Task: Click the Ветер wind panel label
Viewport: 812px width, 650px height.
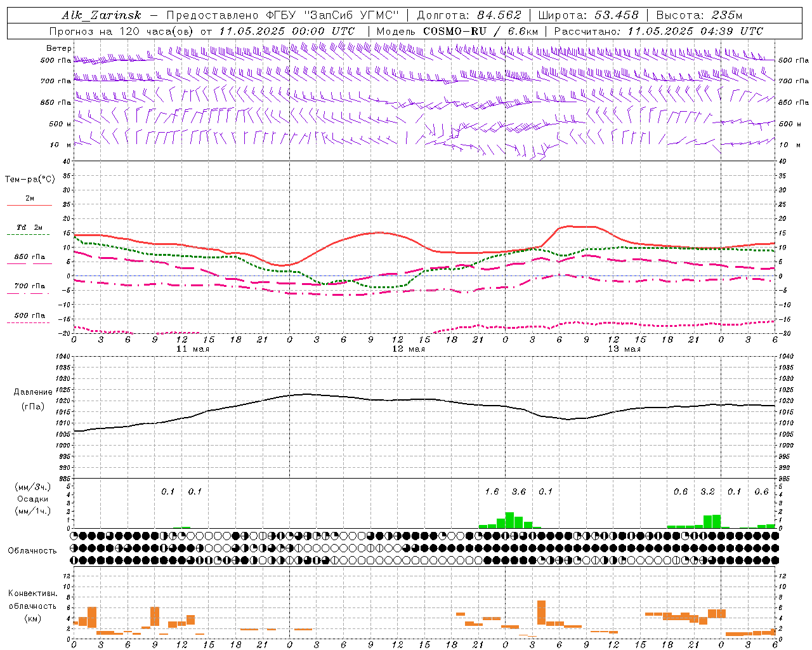Action: pos(58,48)
